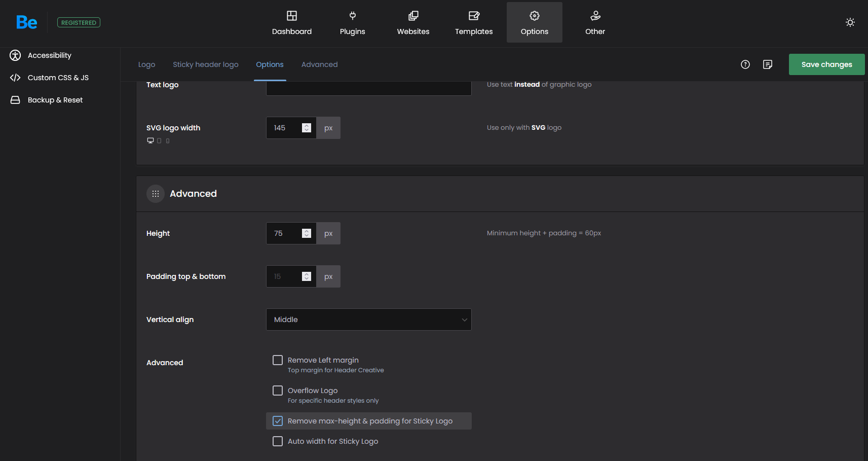868x461 pixels.
Task: Open Accessibility settings in the sidebar
Action: click(x=50, y=55)
